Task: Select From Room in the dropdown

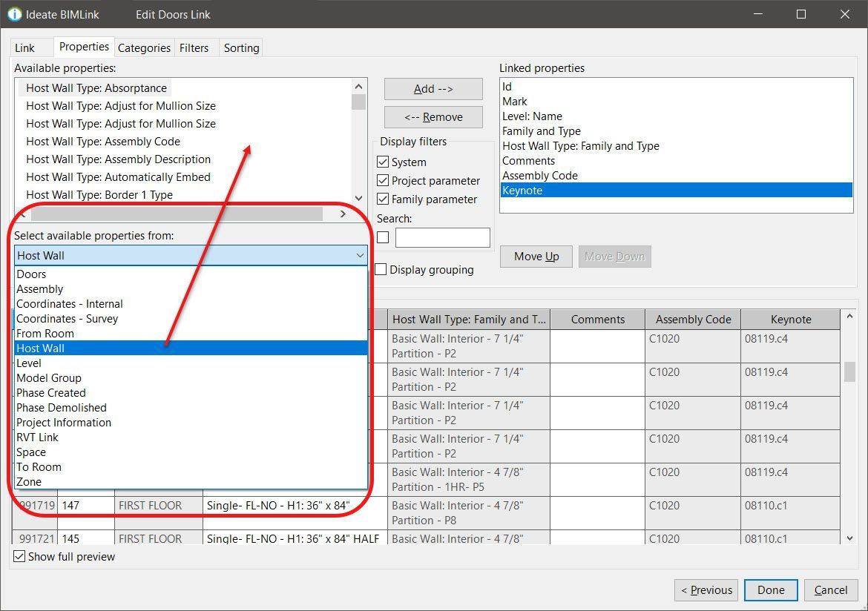Action: [x=191, y=333]
